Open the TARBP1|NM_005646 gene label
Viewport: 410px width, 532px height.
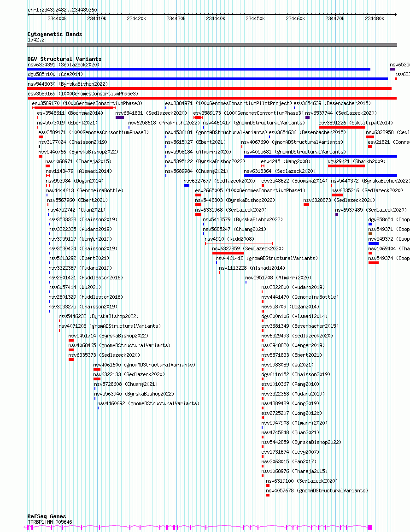(x=50, y=522)
